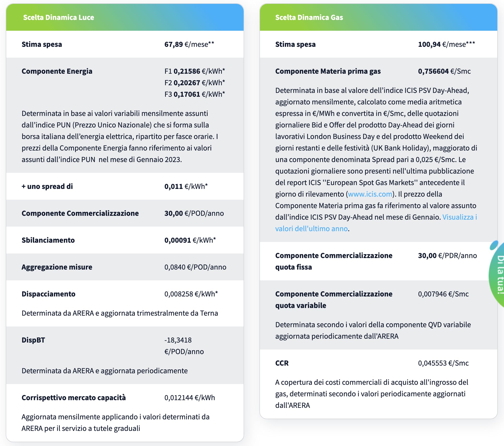
Task: Click the '+ uno spread di' row label
Action: pos(47,187)
